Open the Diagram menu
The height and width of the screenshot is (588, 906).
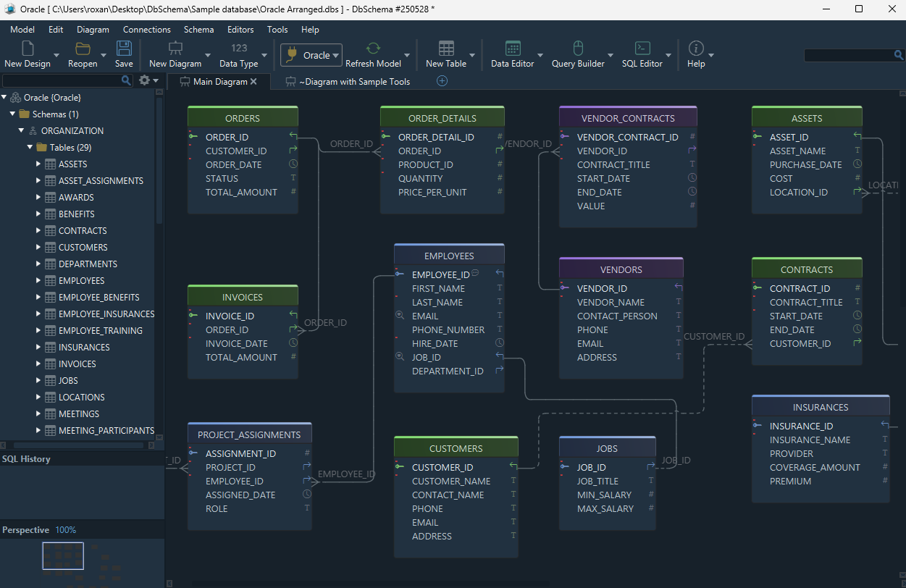point(93,30)
